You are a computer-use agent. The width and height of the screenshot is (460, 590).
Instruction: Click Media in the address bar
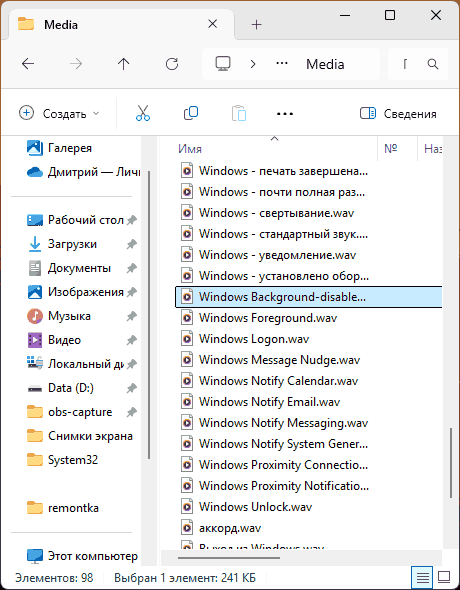(325, 64)
